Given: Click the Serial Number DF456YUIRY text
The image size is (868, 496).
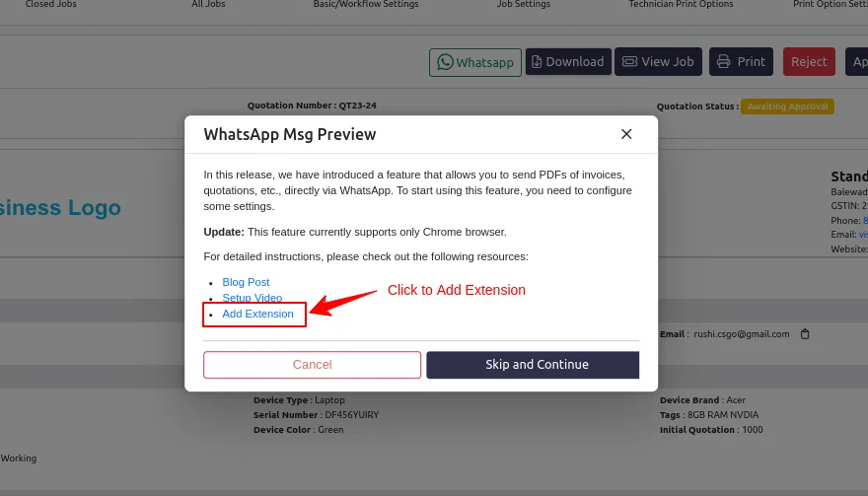Looking at the screenshot, I should (x=316, y=414).
